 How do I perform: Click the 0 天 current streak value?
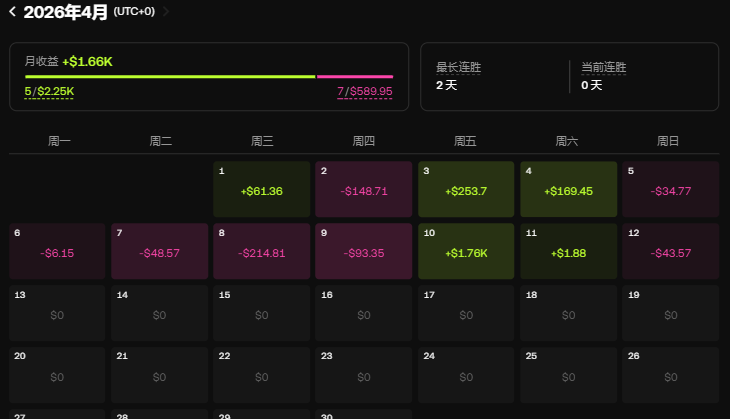pos(592,85)
